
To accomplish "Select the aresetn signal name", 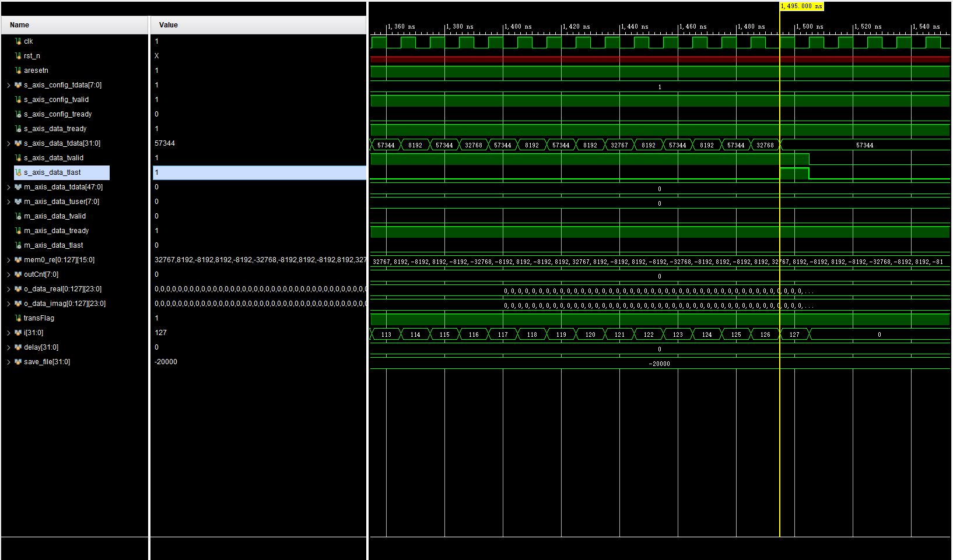I will 36,71.
